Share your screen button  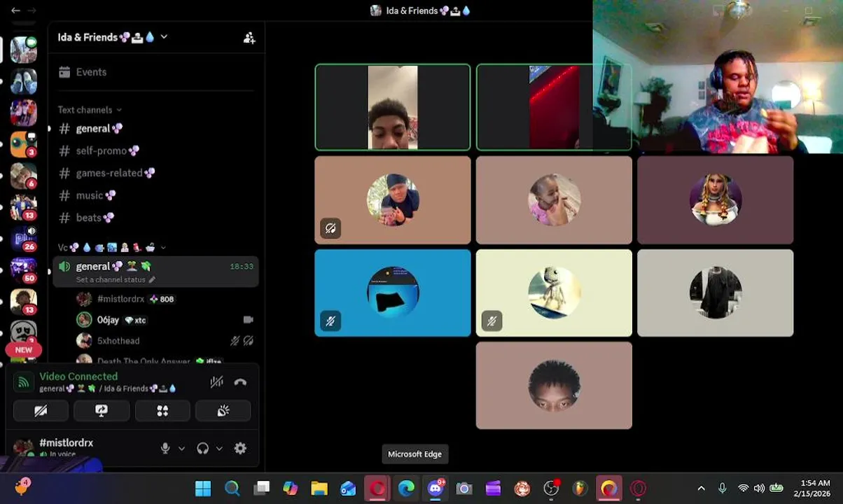tap(102, 411)
